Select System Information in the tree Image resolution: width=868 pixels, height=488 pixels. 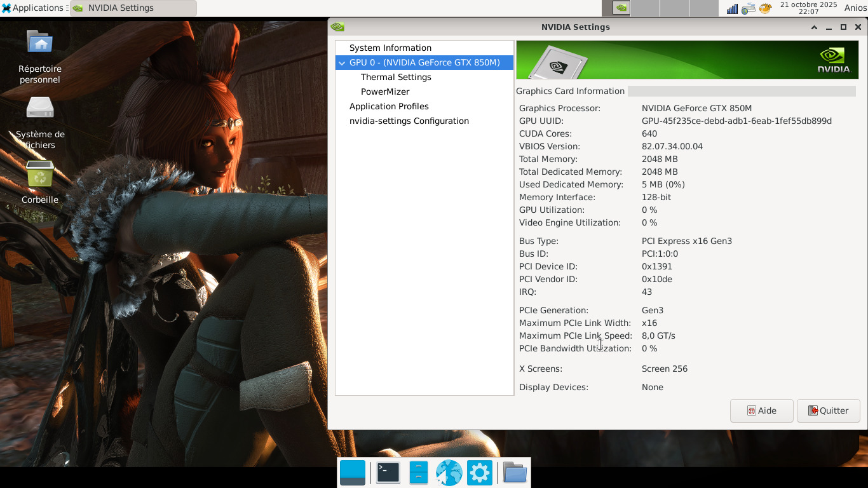(x=390, y=48)
